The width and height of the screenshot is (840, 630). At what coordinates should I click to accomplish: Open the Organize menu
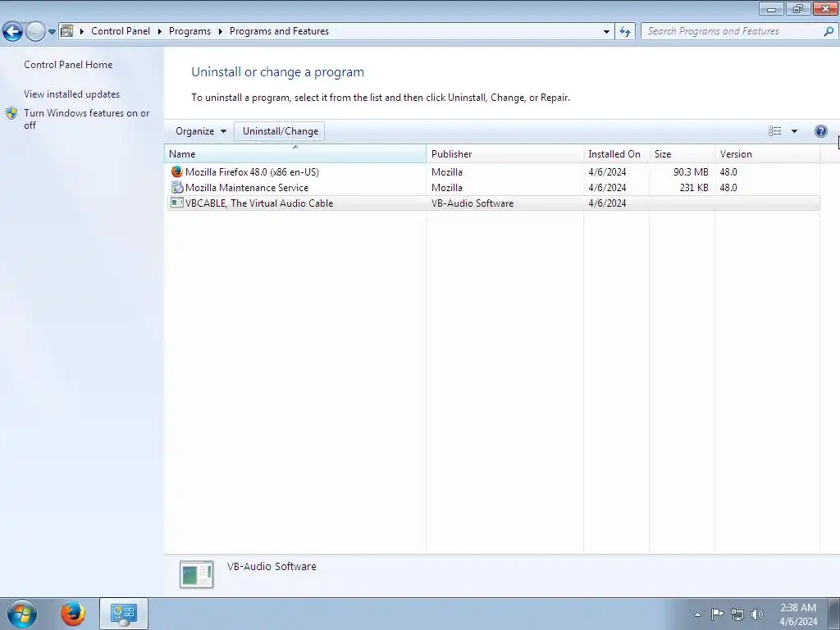pos(200,131)
